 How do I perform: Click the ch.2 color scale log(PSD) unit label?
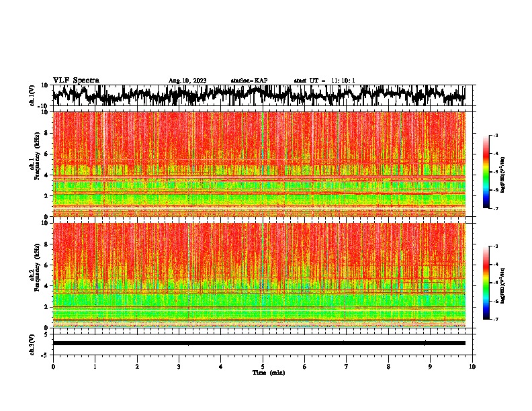503,285
